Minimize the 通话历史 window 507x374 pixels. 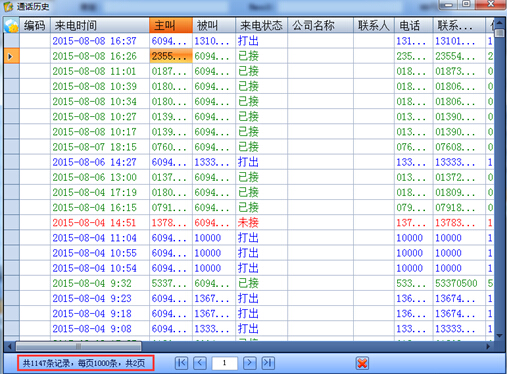[448, 5]
